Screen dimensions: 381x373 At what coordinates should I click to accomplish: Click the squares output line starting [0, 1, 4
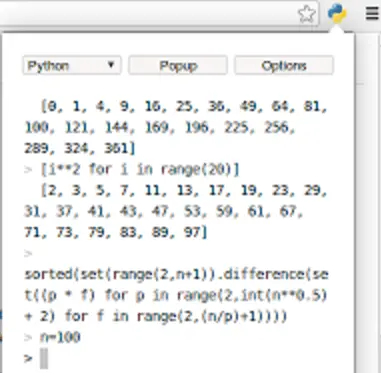(x=184, y=107)
